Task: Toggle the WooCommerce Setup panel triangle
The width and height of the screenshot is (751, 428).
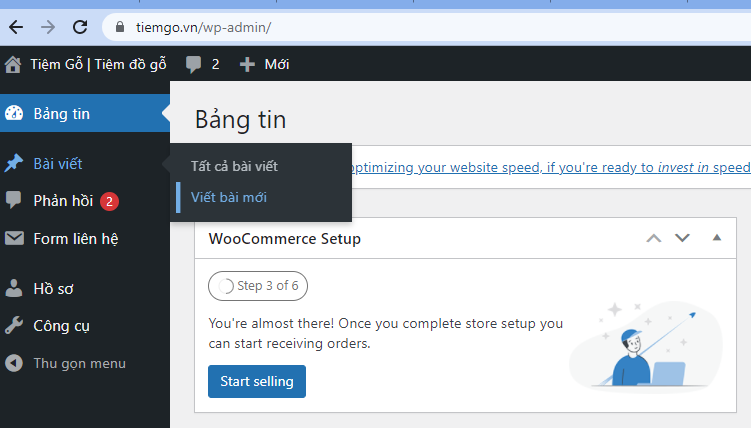Action: pyautogui.click(x=717, y=237)
